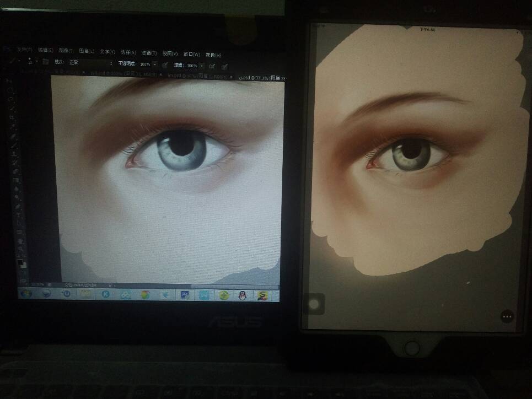532x399 pixels.
Task: Toggle pressure for opacity icon
Action: pyautogui.click(x=165, y=65)
